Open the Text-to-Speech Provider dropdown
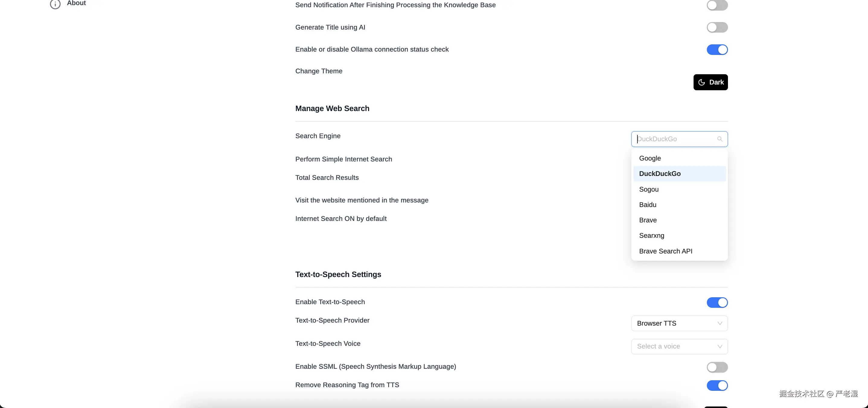This screenshot has height=408, width=868. point(679,324)
